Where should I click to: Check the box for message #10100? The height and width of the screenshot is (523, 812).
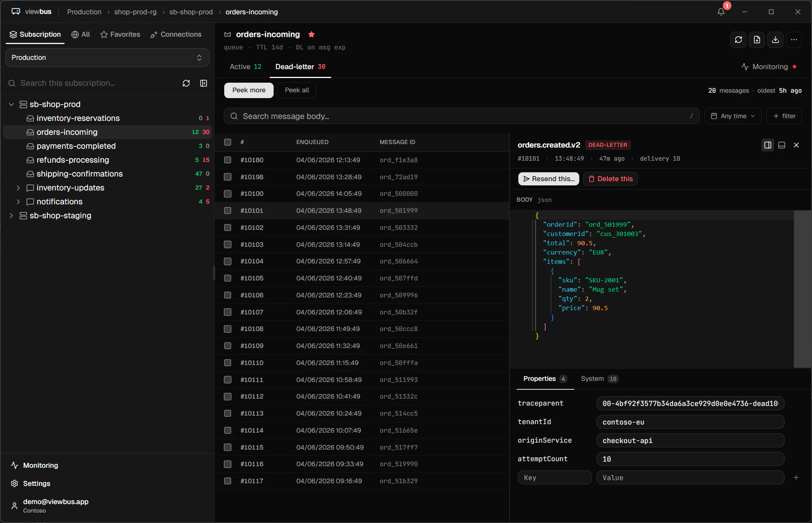[228, 194]
